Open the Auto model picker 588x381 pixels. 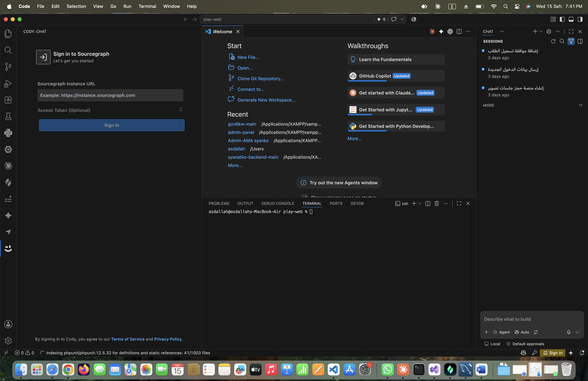pos(522,332)
